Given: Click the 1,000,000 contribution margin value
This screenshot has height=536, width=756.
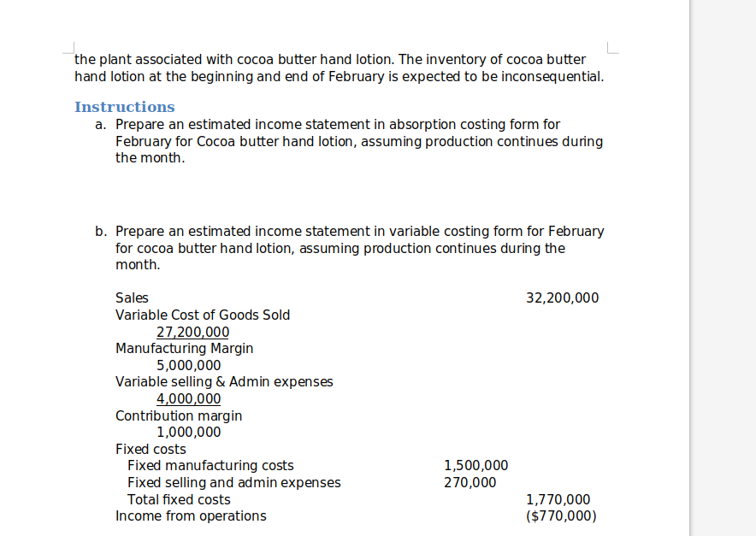Looking at the screenshot, I should coord(188,432).
